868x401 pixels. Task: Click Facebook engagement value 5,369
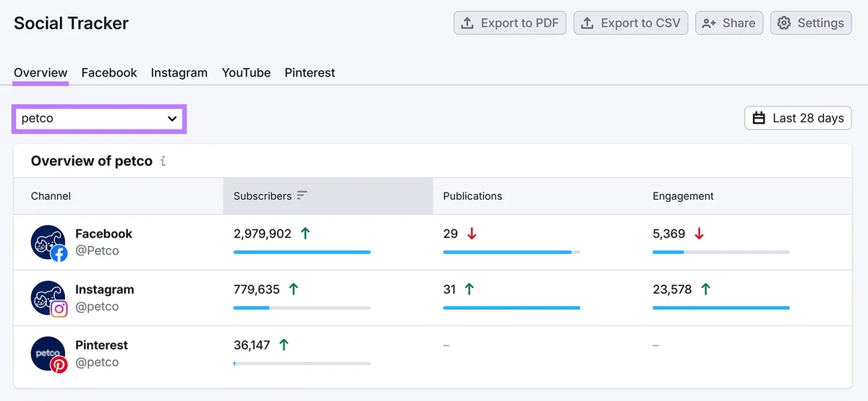point(669,234)
